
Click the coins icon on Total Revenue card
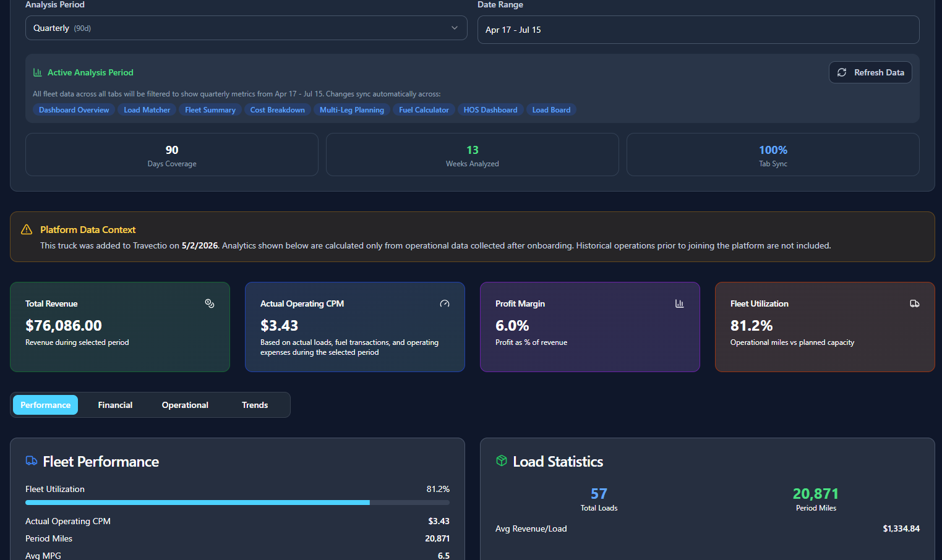click(210, 303)
